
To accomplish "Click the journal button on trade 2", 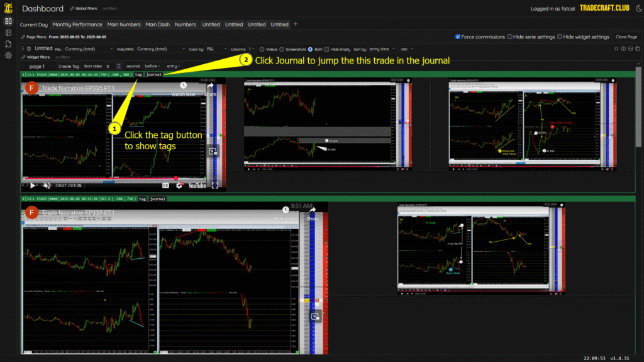I will point(158,199).
